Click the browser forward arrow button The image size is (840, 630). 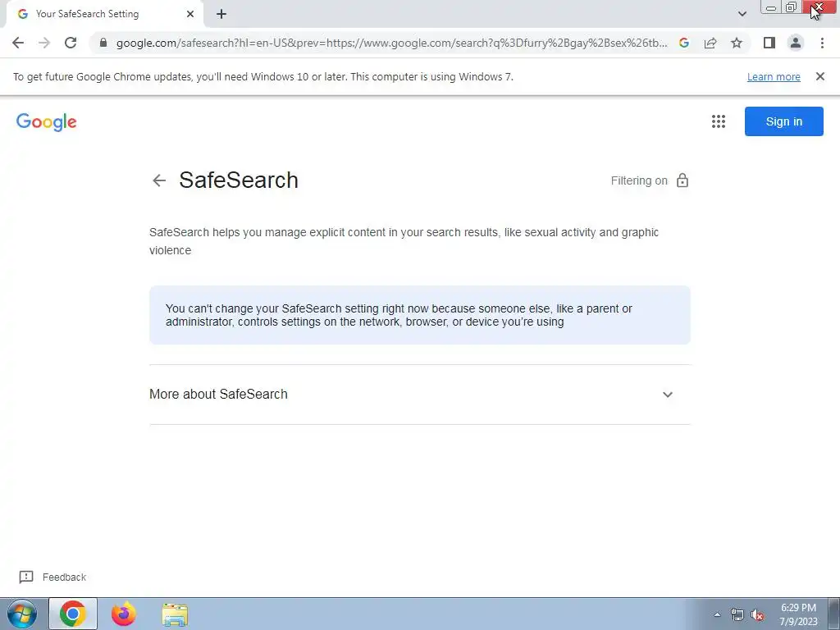point(44,43)
